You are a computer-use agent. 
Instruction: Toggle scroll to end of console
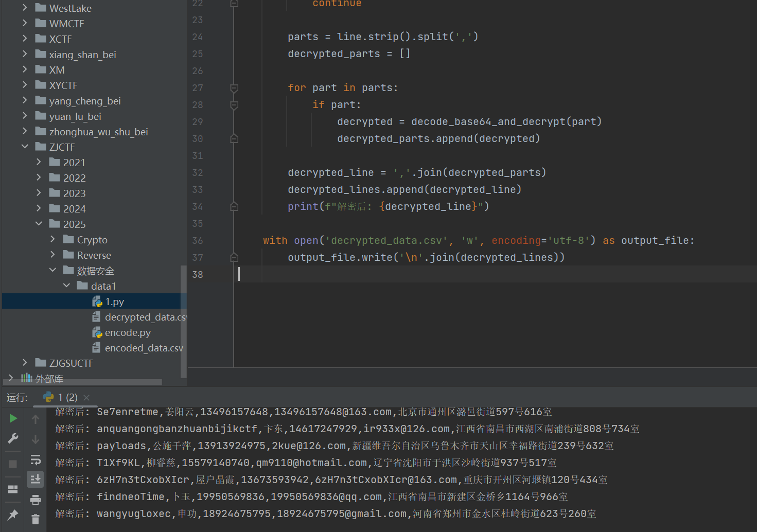(36, 480)
